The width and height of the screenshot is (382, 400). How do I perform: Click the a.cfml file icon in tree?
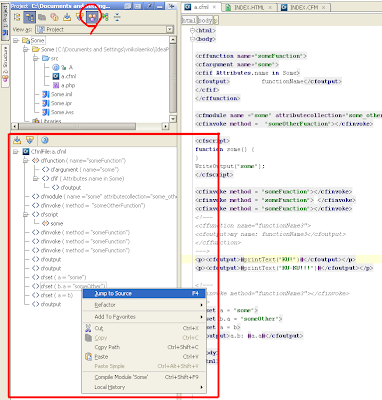pyautogui.click(x=56, y=76)
